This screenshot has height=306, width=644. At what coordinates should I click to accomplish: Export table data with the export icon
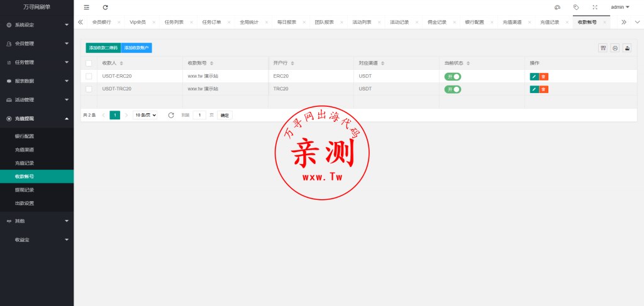coord(627,48)
